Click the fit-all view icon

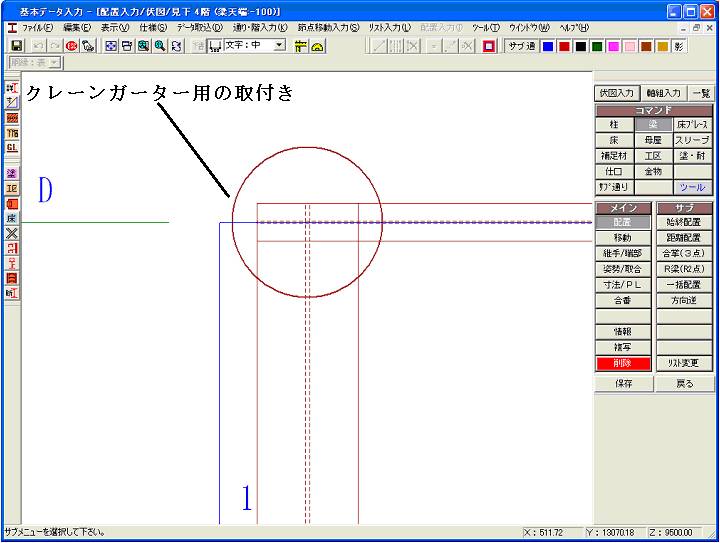(x=111, y=46)
